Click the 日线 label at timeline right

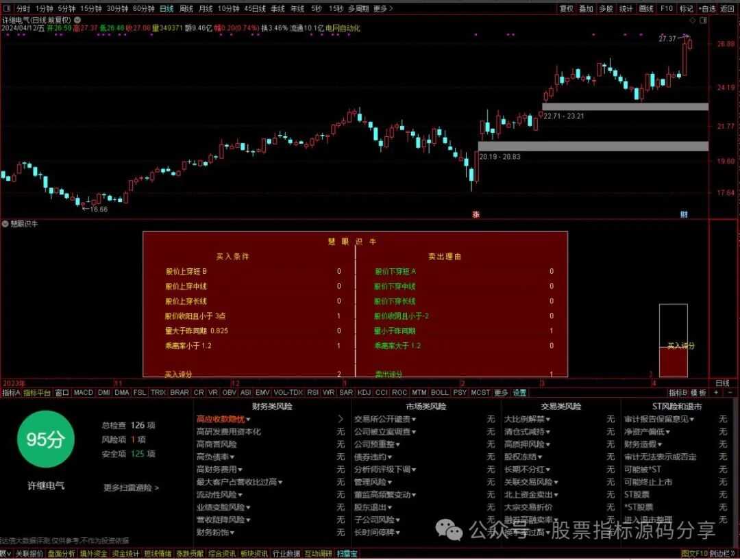point(722,383)
